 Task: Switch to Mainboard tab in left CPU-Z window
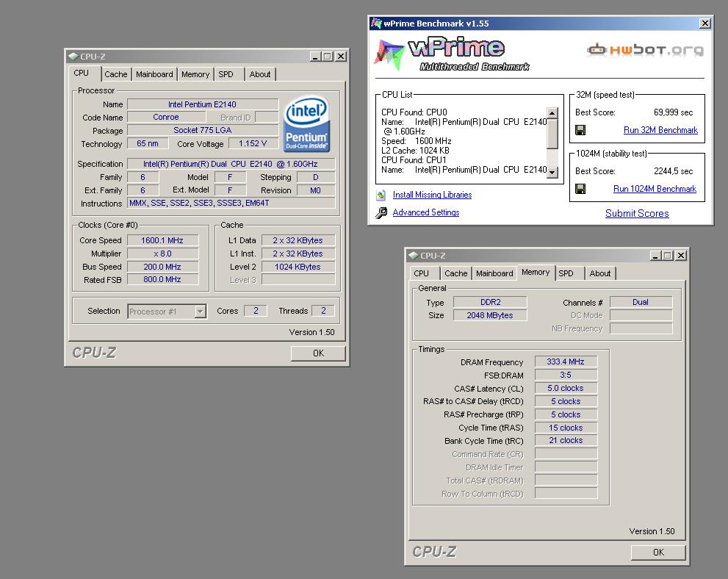click(x=154, y=74)
